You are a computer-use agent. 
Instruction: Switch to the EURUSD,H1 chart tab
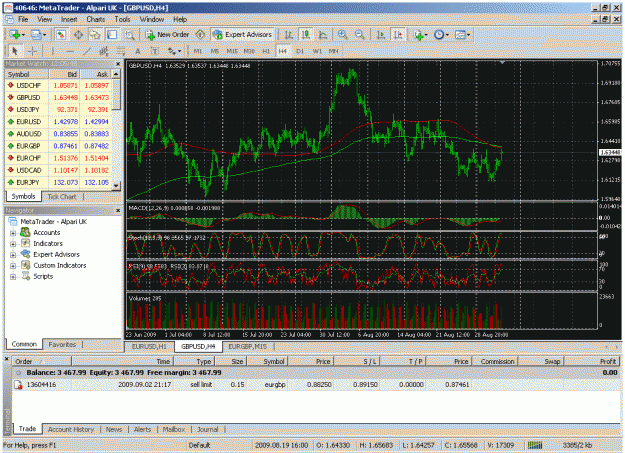pos(149,347)
